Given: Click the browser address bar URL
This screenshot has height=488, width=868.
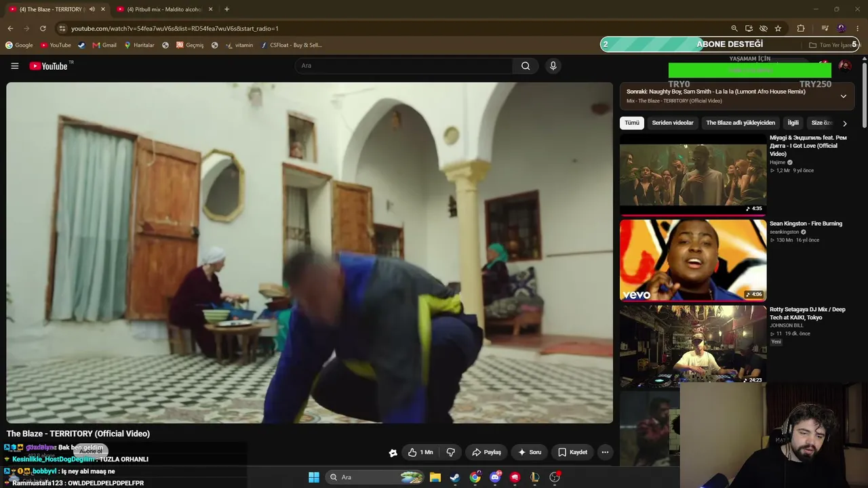Looking at the screenshot, I should click(175, 28).
